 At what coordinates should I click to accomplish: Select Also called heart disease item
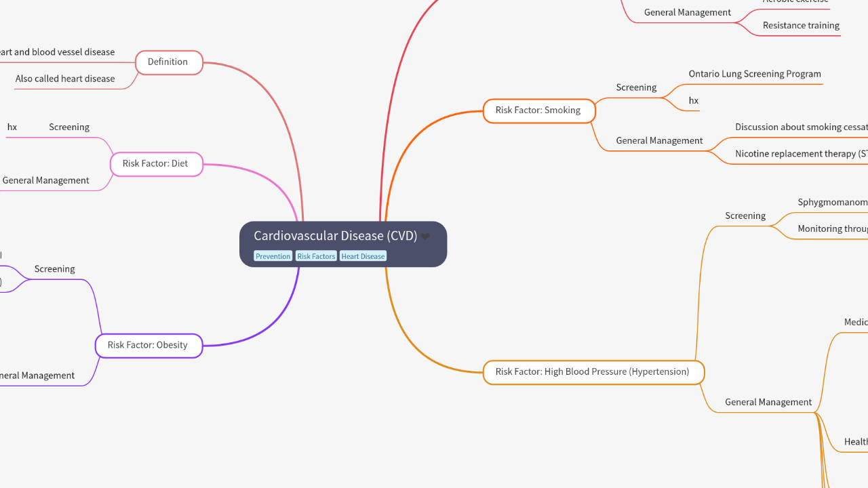pyautogui.click(x=65, y=79)
